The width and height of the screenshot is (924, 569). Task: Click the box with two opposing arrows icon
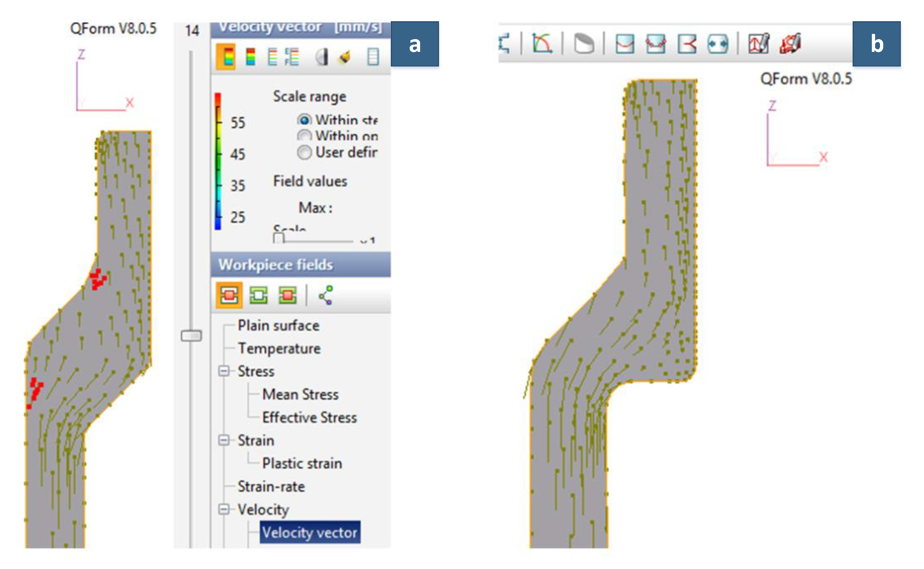(718, 44)
